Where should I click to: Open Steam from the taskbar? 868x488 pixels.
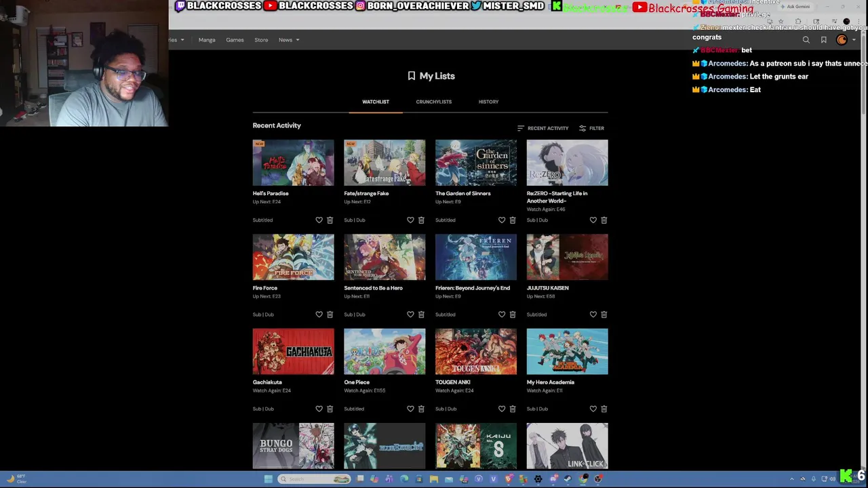pyautogui.click(x=568, y=479)
